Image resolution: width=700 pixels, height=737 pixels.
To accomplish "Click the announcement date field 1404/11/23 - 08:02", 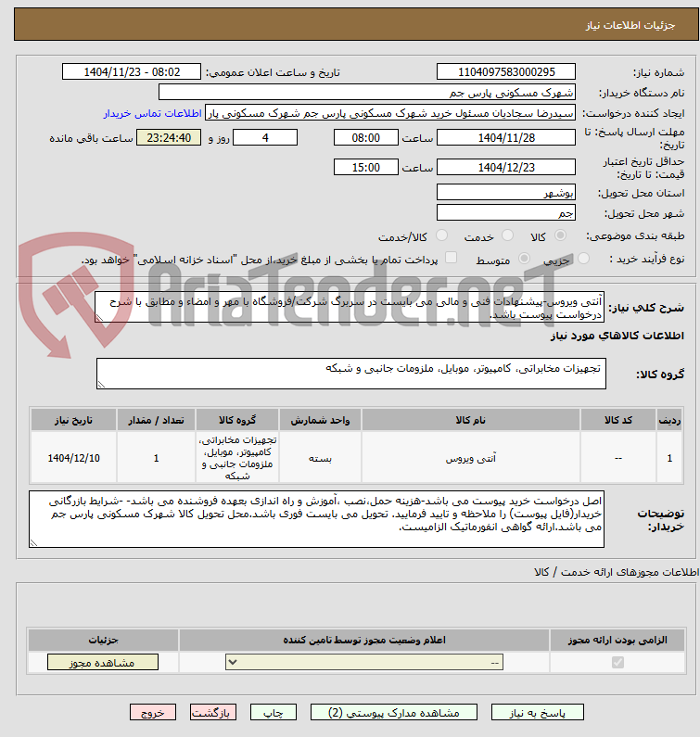I will click(132, 72).
